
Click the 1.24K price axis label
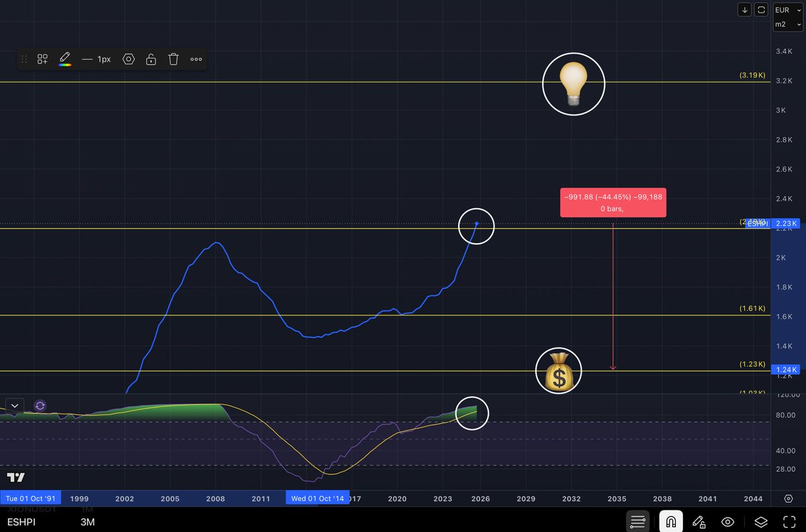785,369
